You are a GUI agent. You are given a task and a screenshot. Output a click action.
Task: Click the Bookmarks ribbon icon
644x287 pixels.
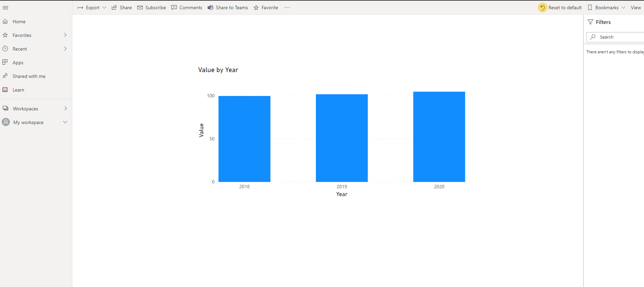tap(590, 8)
